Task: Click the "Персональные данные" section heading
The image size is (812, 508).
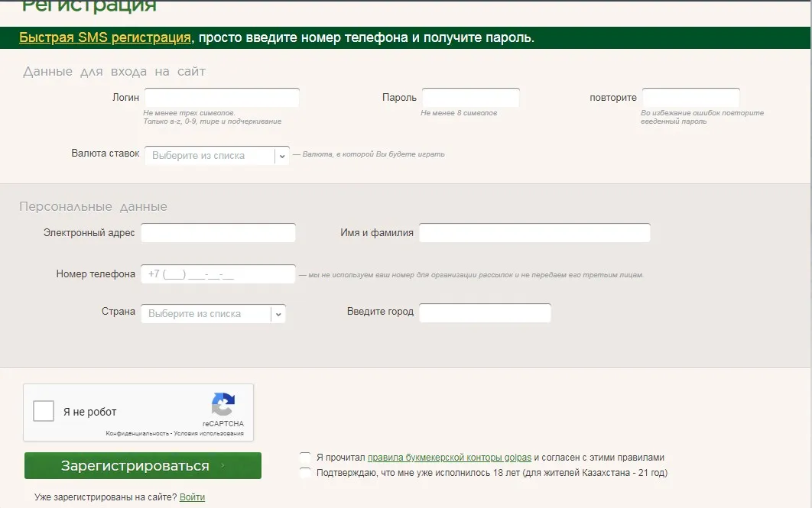Action: pos(93,206)
